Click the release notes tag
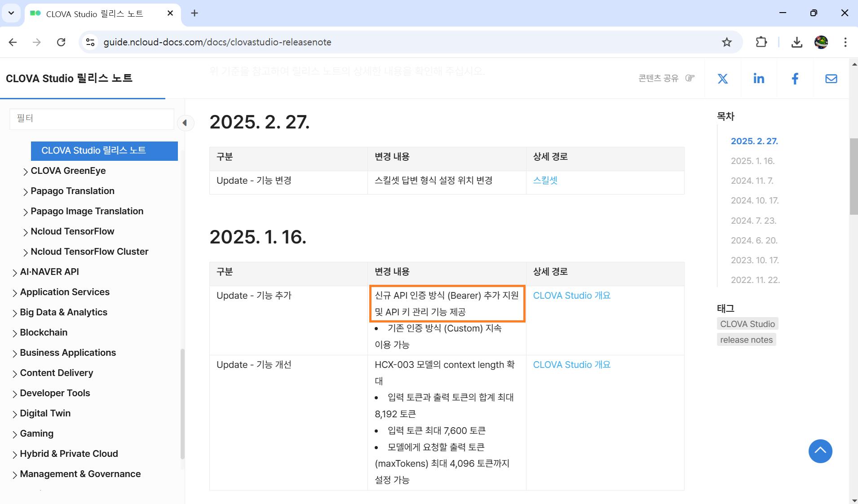 coord(746,340)
